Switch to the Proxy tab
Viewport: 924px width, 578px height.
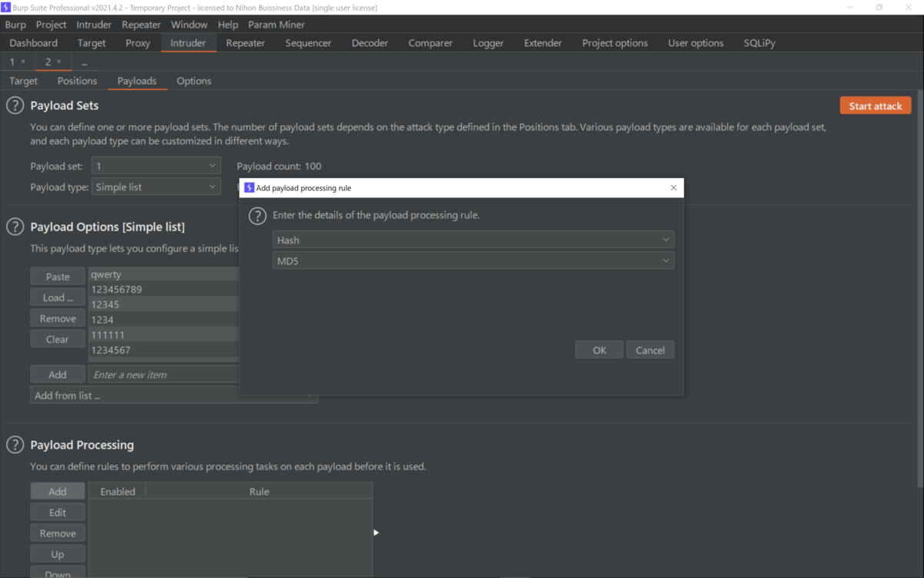point(138,43)
